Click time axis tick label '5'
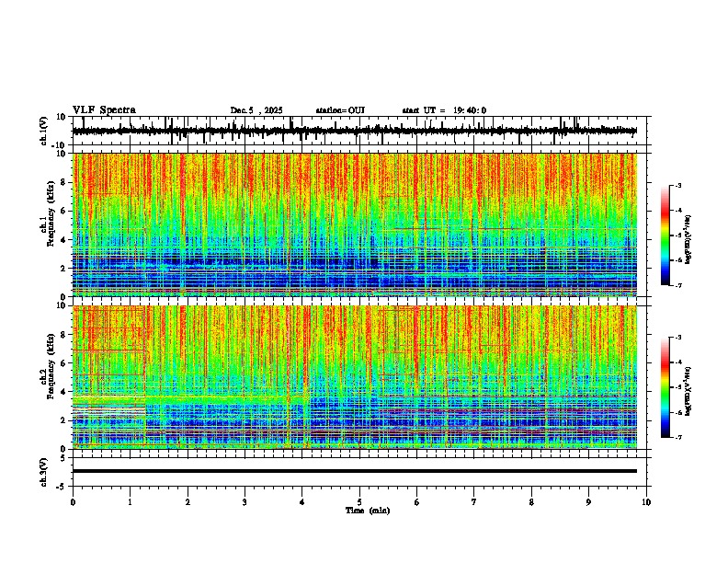The image size is (728, 563). click(359, 502)
